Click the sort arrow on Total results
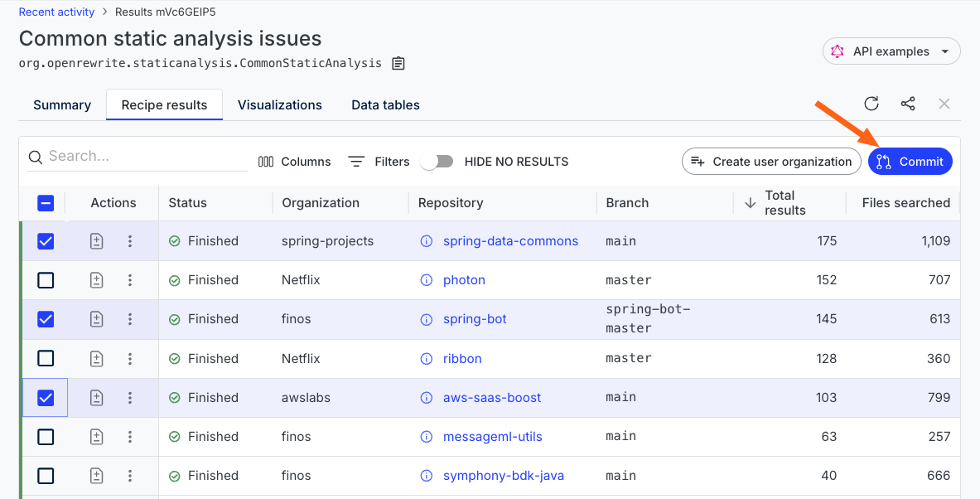Viewport: 980px width, 499px height. [x=750, y=202]
